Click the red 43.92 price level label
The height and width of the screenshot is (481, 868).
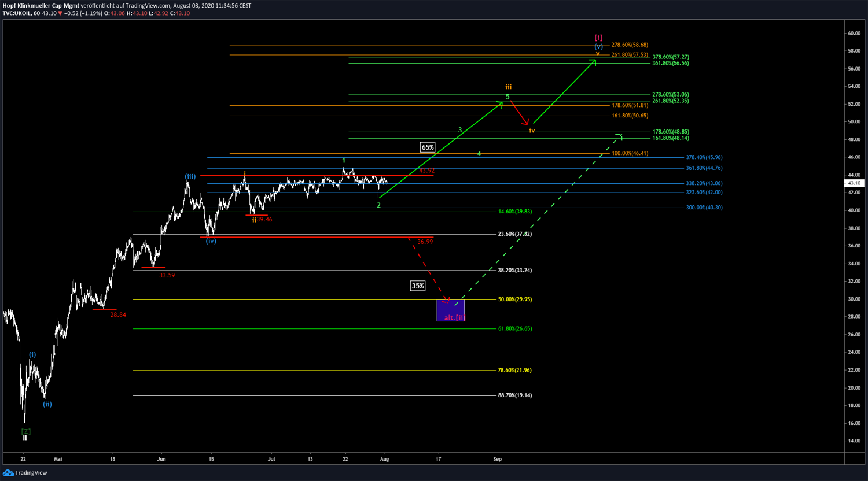pos(427,171)
